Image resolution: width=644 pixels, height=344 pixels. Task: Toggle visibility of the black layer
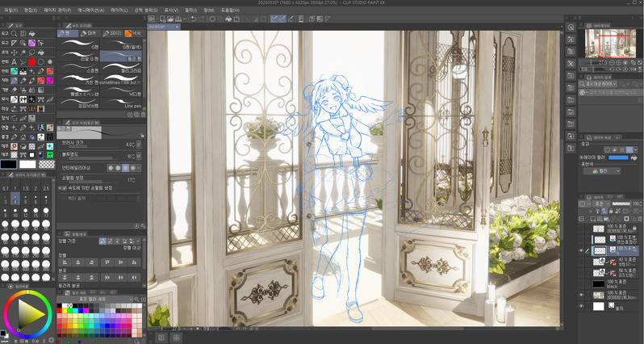[581, 284]
